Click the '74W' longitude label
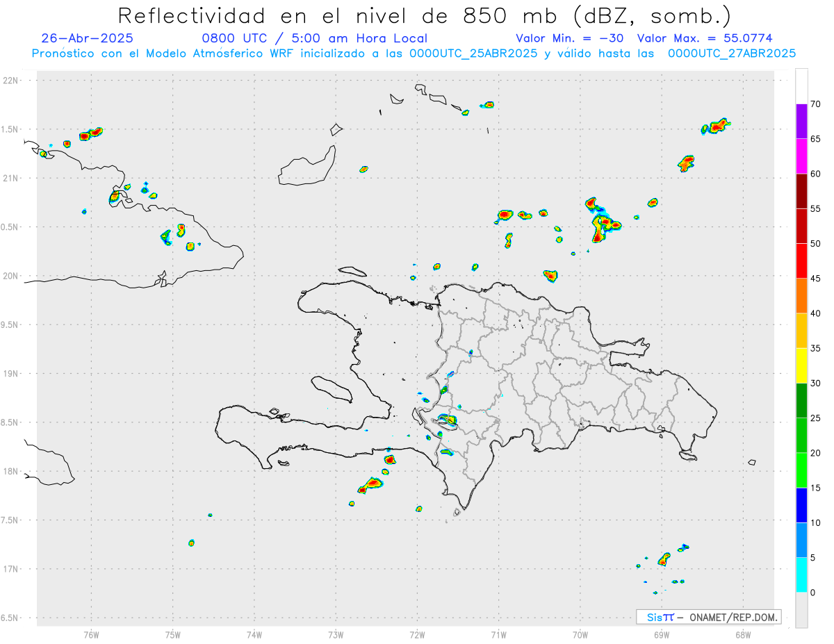834x644 pixels. (x=254, y=635)
